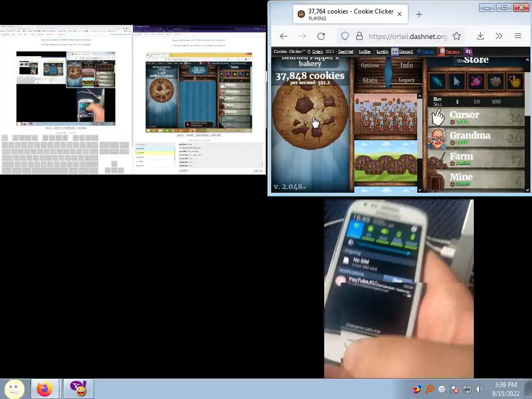Open the Patreon link
532x399 pixels.
tap(453, 51)
